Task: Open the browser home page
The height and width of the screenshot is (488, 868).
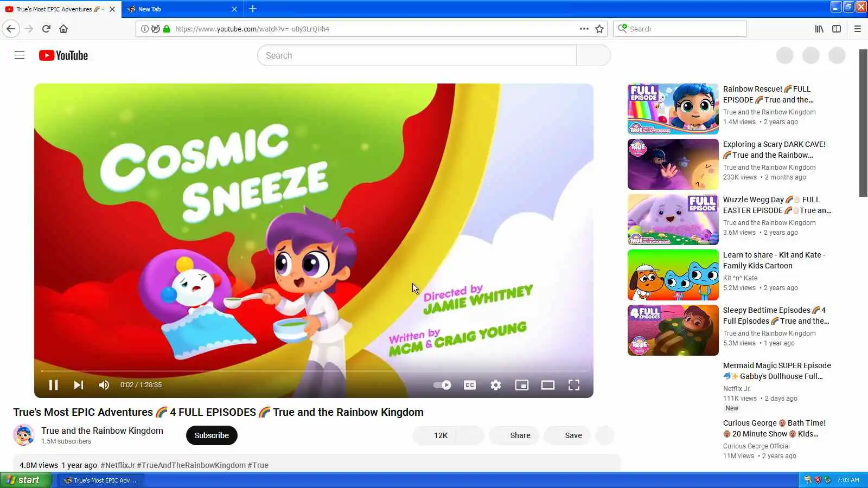Action: pyautogui.click(x=63, y=29)
